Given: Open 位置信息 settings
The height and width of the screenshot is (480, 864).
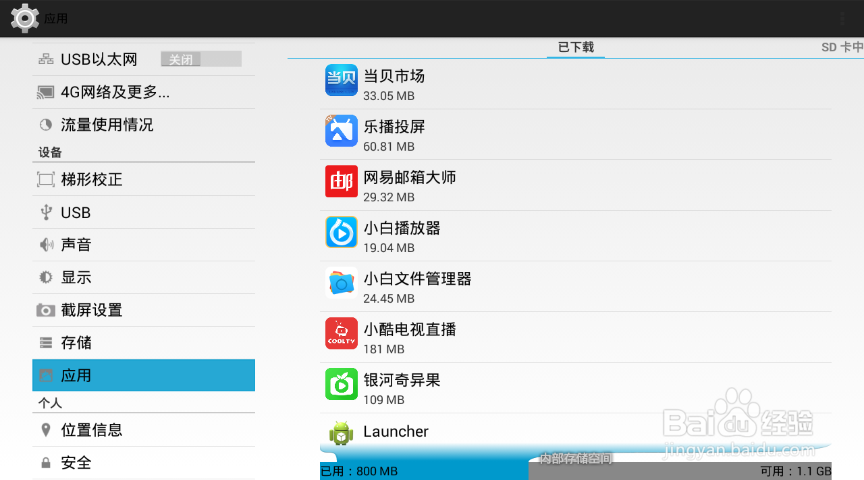Looking at the screenshot, I should click(144, 430).
